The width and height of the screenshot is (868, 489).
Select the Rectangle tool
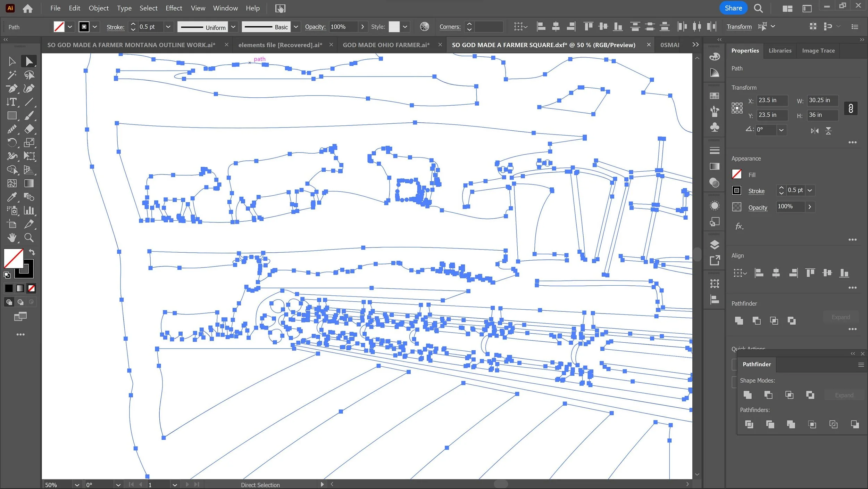[x=12, y=115]
